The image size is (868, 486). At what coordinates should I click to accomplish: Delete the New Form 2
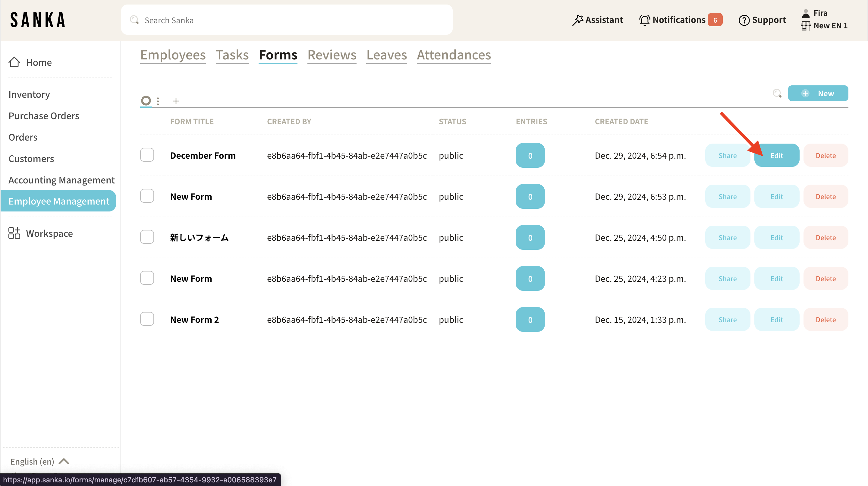point(826,319)
